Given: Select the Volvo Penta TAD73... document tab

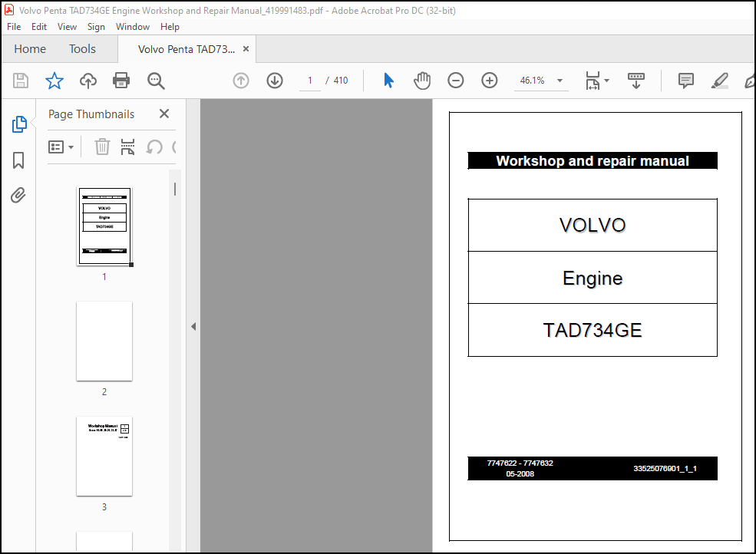Looking at the screenshot, I should [x=186, y=49].
